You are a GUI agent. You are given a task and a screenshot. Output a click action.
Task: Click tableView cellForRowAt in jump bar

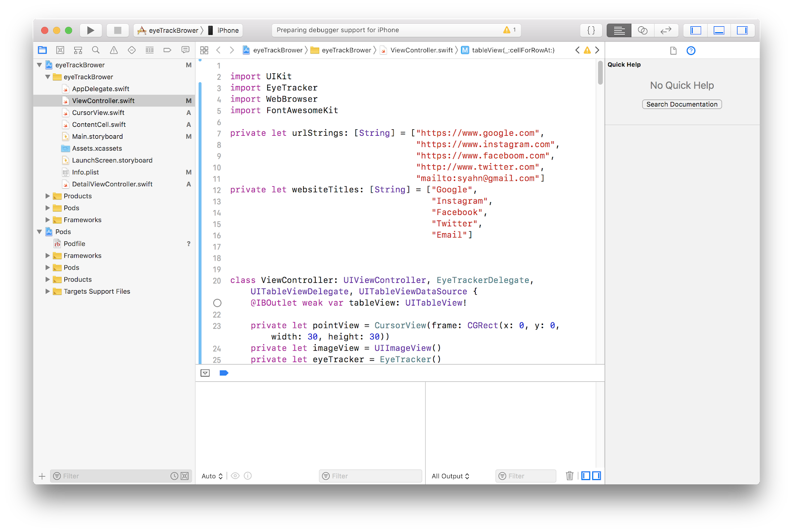coord(508,50)
